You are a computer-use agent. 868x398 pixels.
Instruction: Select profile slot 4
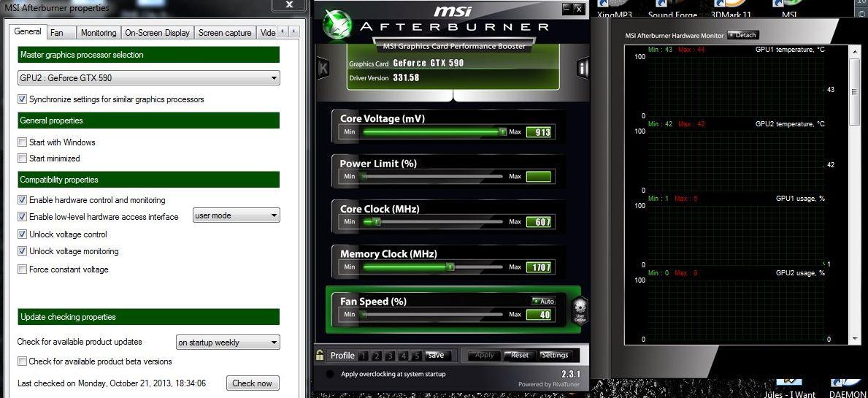tap(404, 356)
